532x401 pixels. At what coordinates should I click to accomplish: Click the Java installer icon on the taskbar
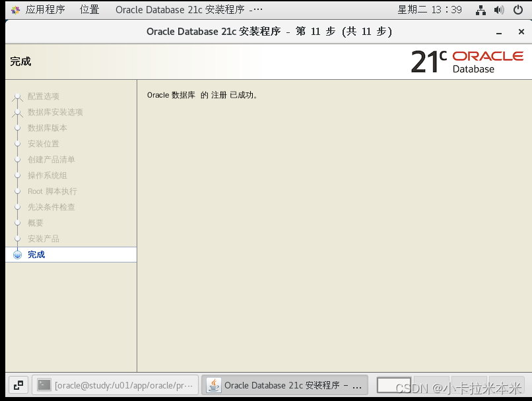pyautogui.click(x=213, y=385)
